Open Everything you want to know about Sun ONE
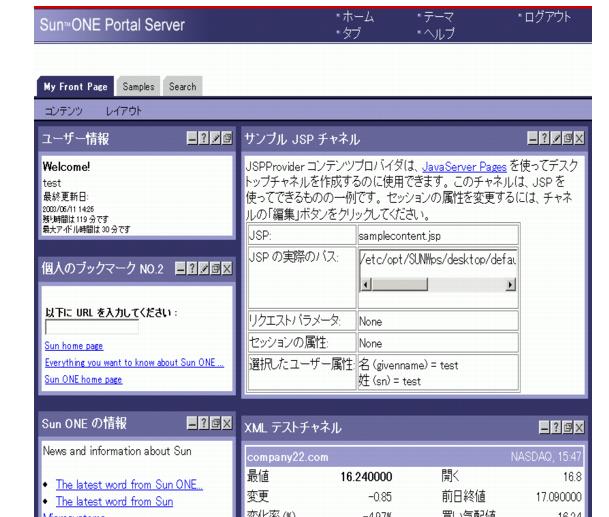This screenshot has height=517, width=609. coord(134,362)
